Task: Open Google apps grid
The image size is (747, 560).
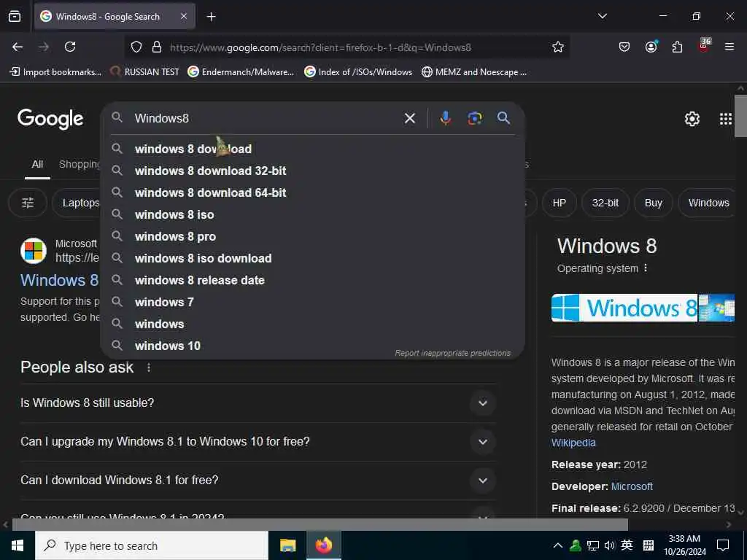Action: (725, 119)
